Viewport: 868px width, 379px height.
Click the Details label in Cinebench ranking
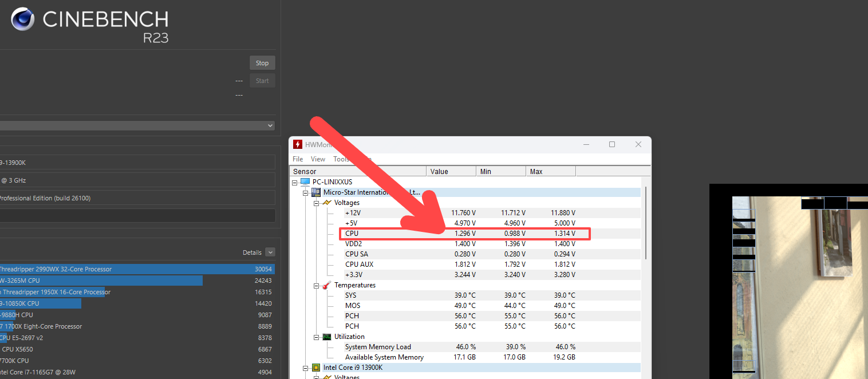click(x=252, y=252)
